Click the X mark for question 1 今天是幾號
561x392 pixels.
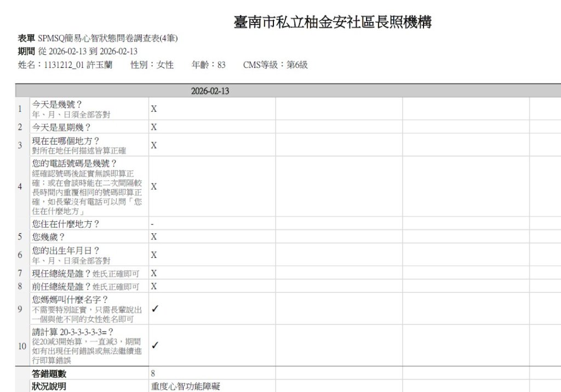(154, 109)
